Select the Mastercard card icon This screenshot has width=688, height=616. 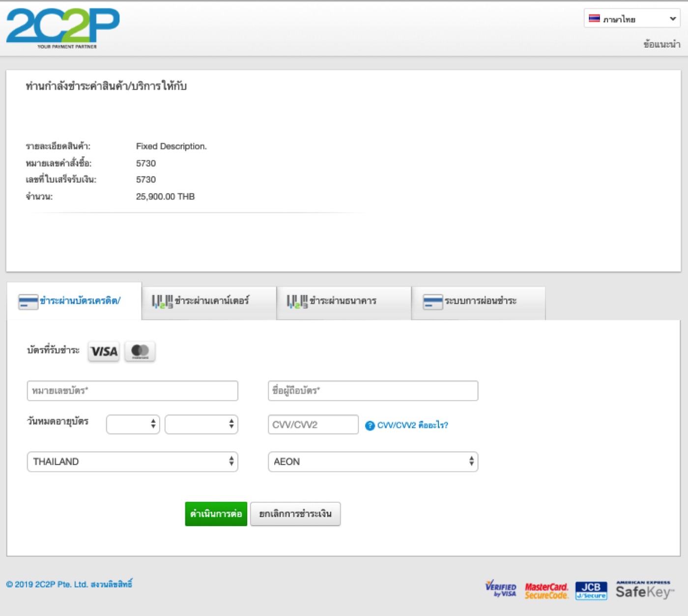[x=140, y=351]
